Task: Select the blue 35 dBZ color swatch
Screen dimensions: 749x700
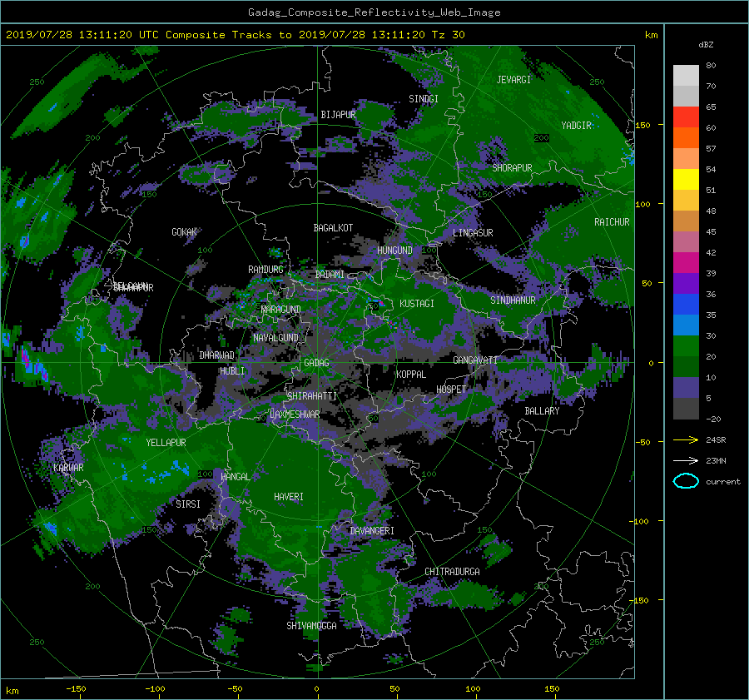Action: pyautogui.click(x=686, y=304)
